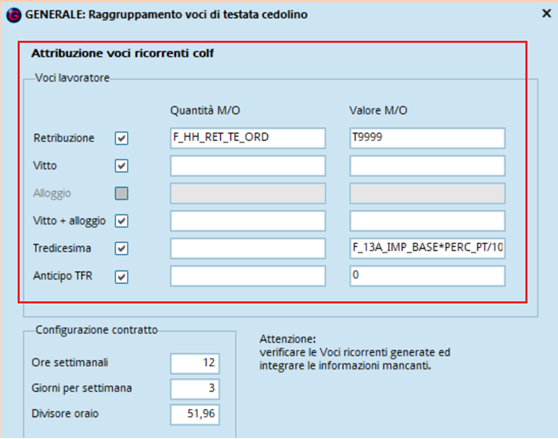558x439 pixels.
Task: Uncheck the Retribuzione checkbox
Action: 121,138
